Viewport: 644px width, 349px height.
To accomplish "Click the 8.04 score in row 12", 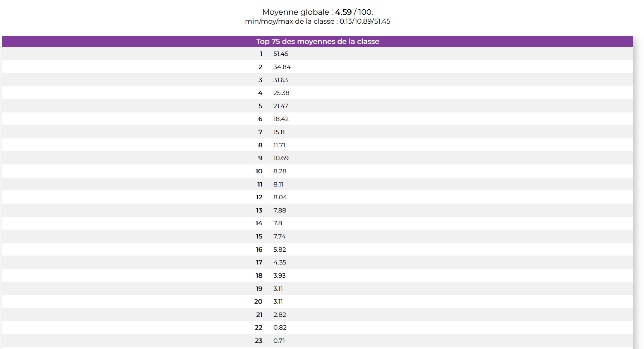I will [280, 197].
